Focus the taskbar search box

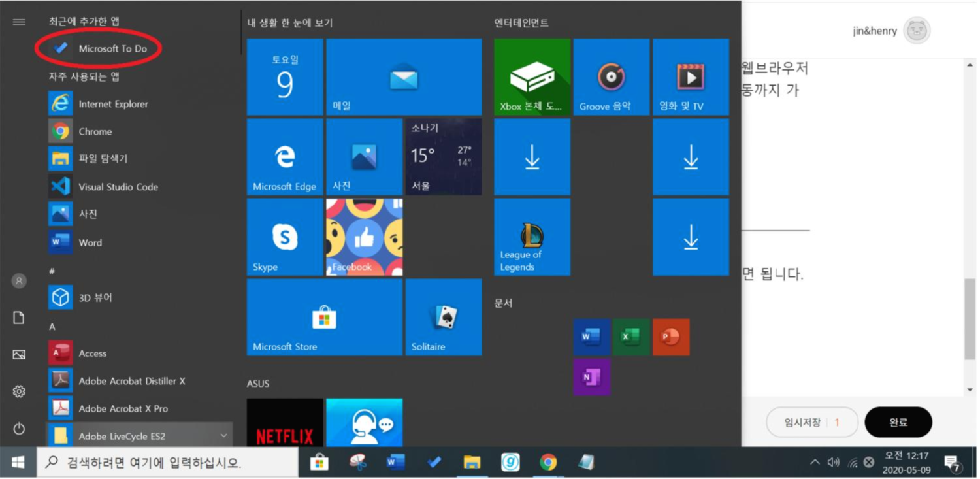(167, 463)
